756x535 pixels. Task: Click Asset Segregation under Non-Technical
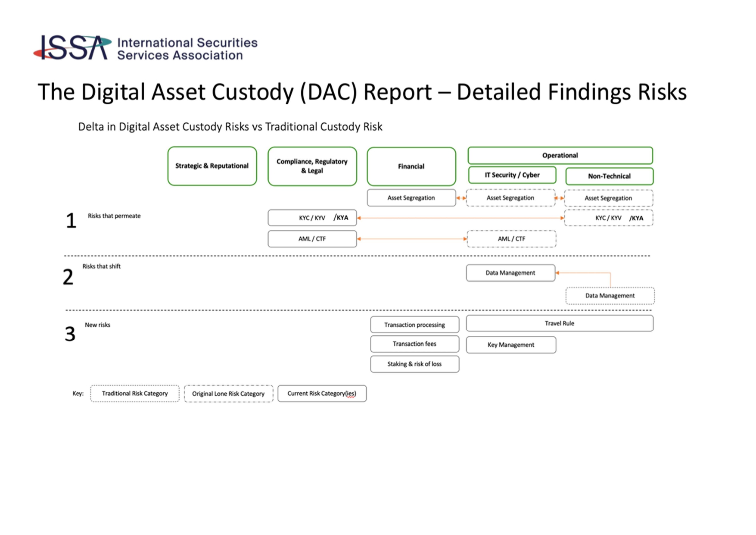[x=608, y=198]
